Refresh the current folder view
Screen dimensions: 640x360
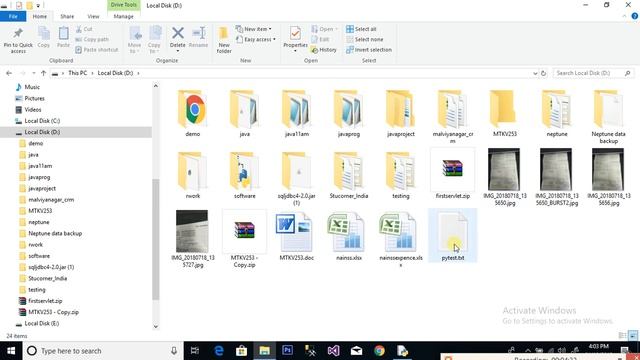[543, 73]
